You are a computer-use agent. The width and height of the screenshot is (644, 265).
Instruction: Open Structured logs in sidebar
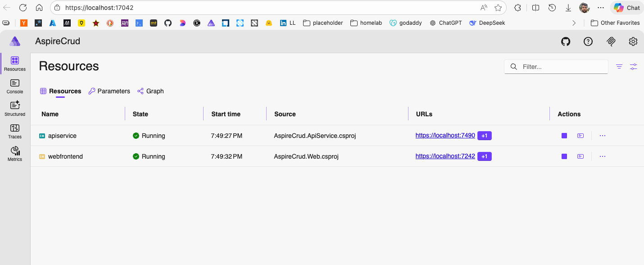[x=15, y=109]
